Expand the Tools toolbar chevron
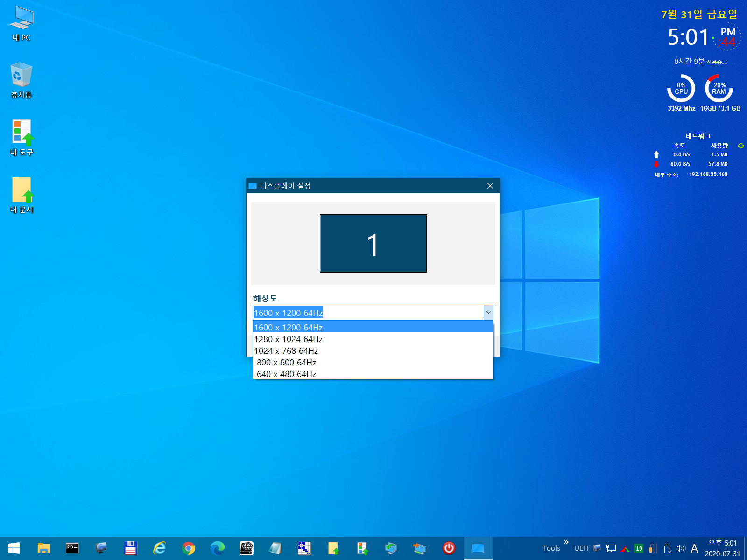 point(566,542)
